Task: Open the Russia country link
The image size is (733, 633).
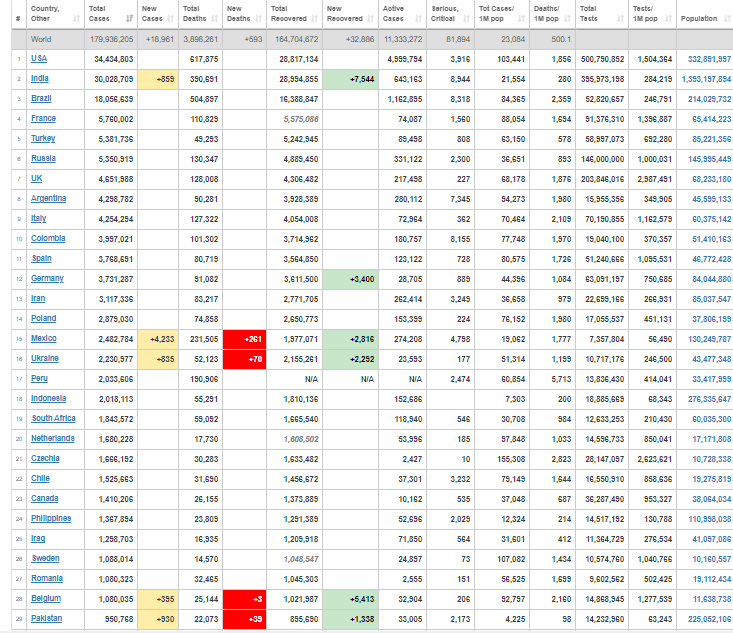Action: [x=43, y=158]
